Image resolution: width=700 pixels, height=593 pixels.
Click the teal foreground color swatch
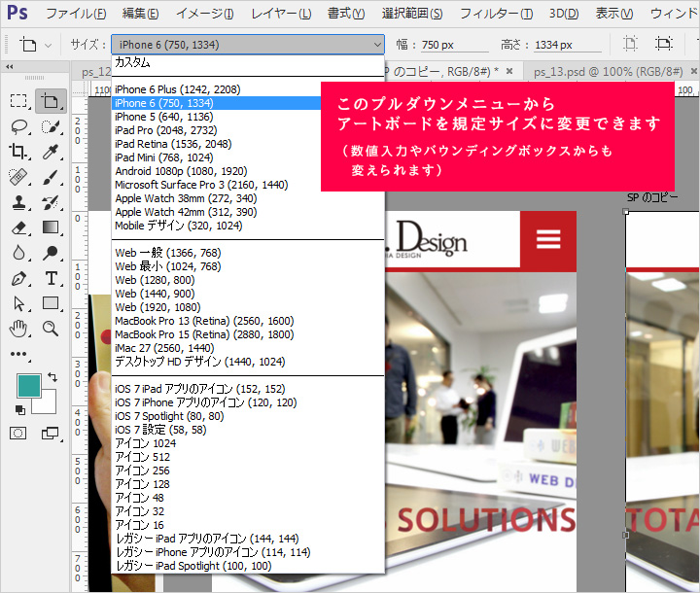tap(29, 385)
